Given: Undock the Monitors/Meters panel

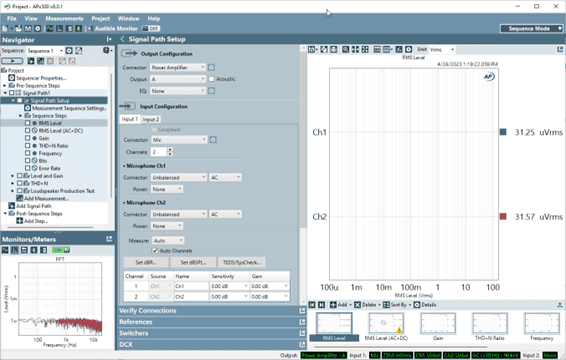Looking at the screenshot, I should (109, 239).
